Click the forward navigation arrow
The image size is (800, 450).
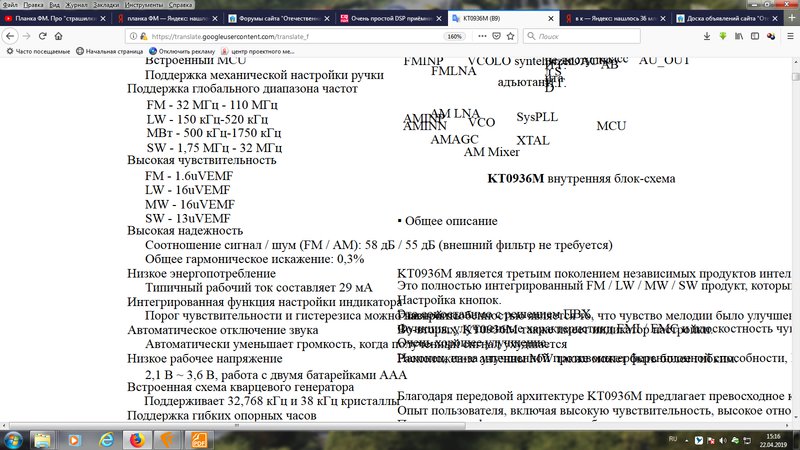point(27,36)
